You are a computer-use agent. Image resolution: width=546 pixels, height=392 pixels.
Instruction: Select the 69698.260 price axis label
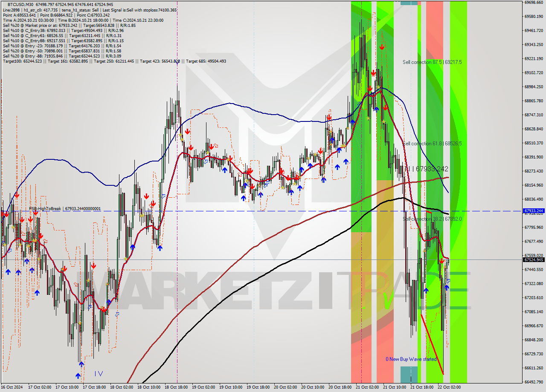pos(534,3)
